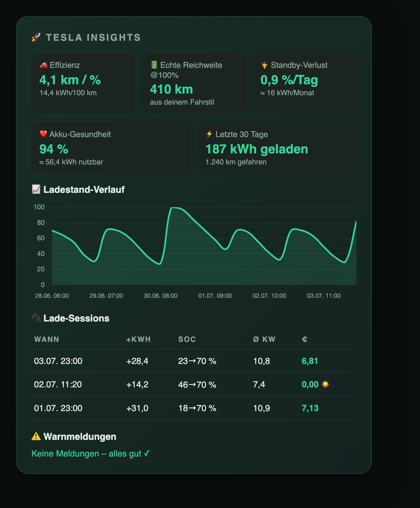Click the plug icon next to Lade-Sessions

point(36,318)
